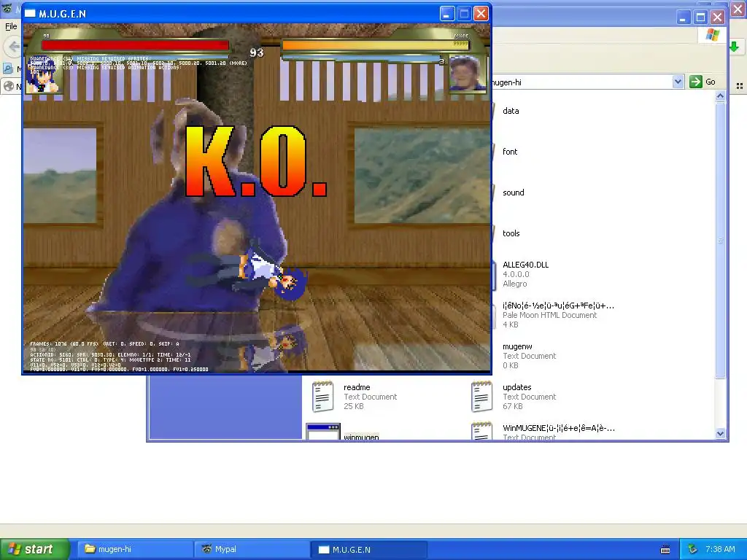747x560 pixels.
Task: Switch to Mypal taskbar button
Action: coord(252,549)
